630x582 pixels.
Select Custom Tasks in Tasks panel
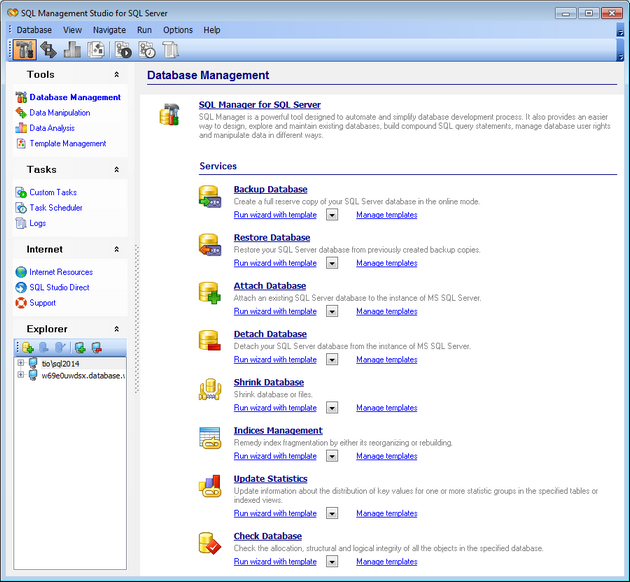(53, 192)
